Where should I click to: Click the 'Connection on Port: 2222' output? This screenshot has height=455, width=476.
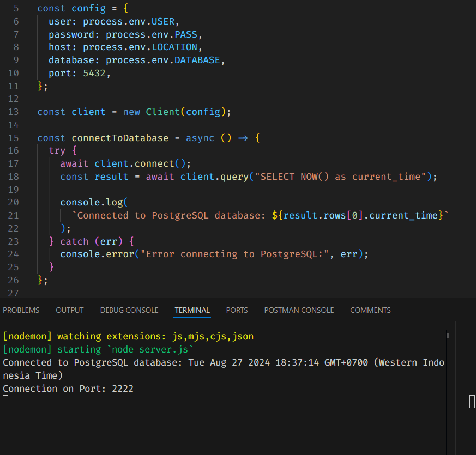tap(68, 389)
